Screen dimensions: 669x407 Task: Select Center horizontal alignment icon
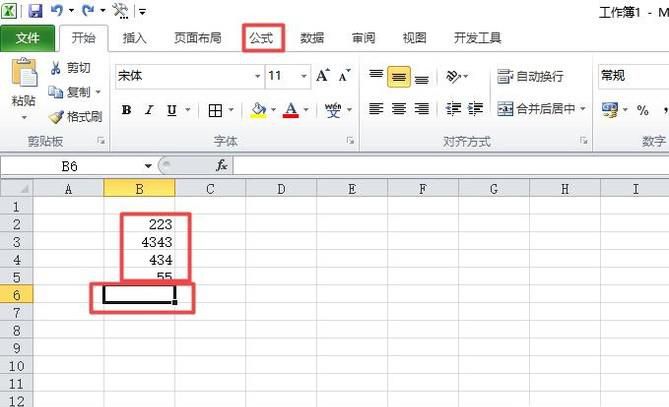point(399,110)
